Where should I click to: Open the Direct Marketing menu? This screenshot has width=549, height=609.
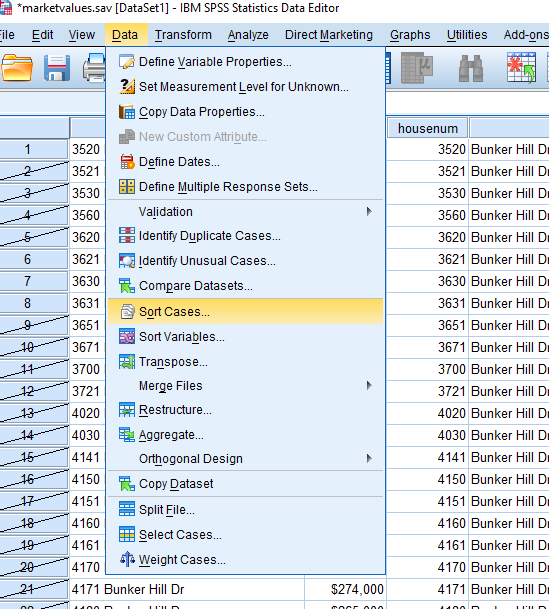[x=328, y=35]
